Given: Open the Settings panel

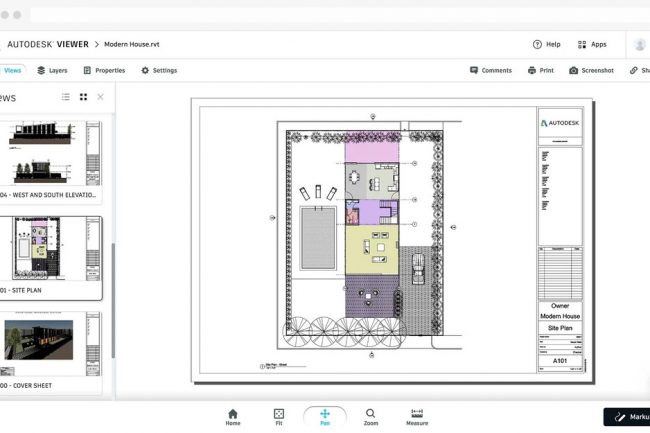Looking at the screenshot, I should coord(159,70).
